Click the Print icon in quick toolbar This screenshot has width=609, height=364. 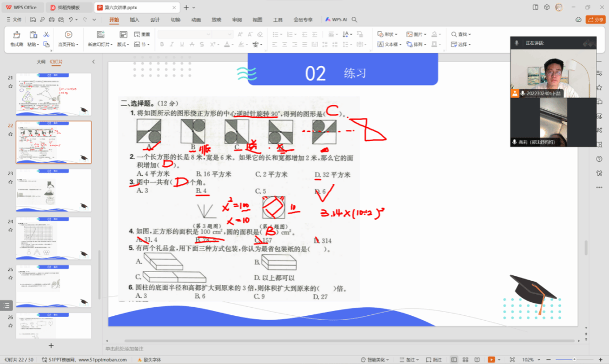click(51, 19)
